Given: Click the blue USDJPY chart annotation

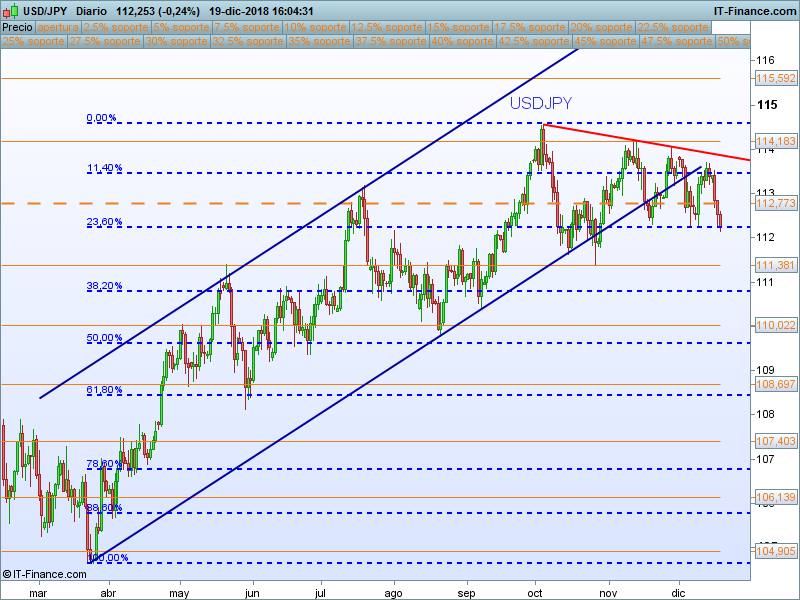Looking at the screenshot, I should click(541, 103).
